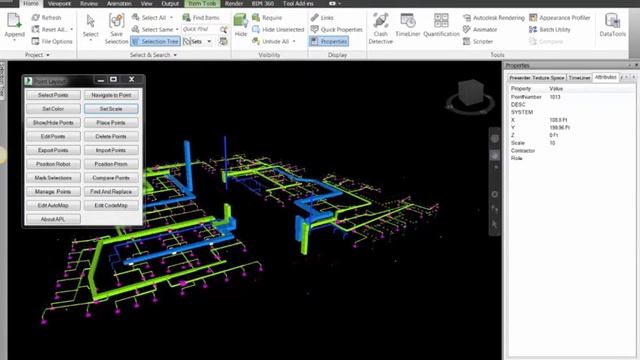Open Batch Utility
640x360 pixels.
click(550, 29)
